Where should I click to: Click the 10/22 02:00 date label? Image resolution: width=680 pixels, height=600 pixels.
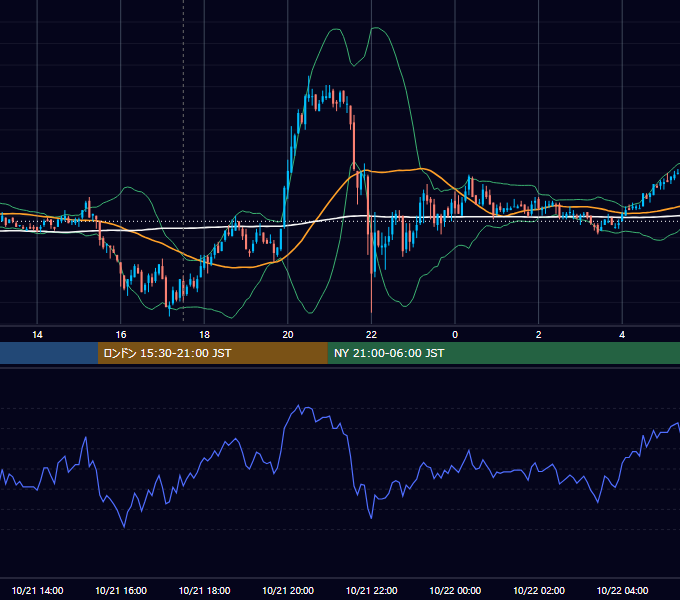coord(539,590)
